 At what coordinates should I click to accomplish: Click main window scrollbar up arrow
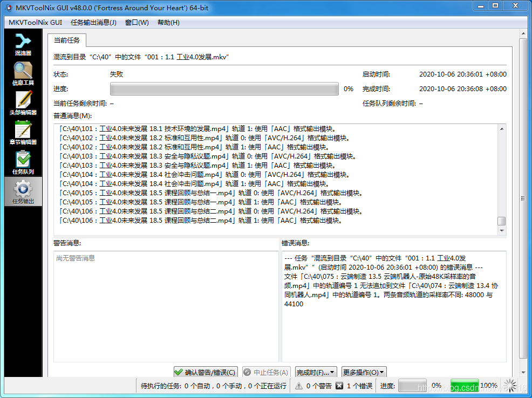(523, 33)
